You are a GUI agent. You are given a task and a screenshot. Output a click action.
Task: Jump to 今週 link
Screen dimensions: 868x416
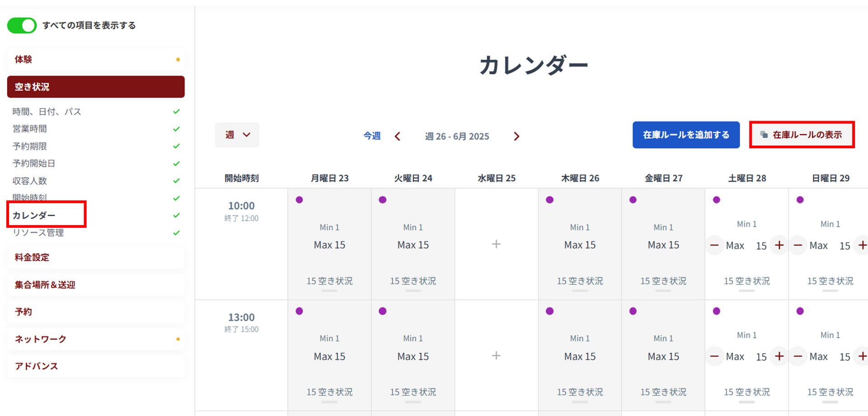point(372,136)
